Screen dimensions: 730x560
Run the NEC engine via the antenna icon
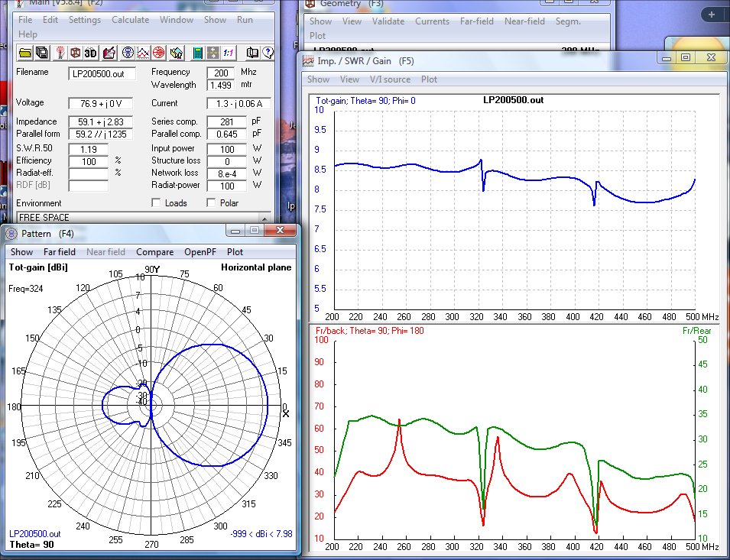(61, 53)
